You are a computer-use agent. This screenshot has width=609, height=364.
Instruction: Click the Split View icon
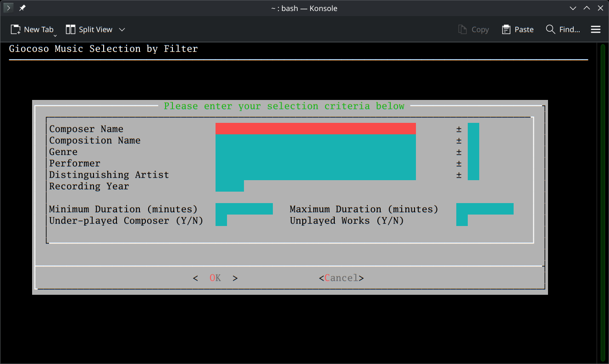pos(71,29)
